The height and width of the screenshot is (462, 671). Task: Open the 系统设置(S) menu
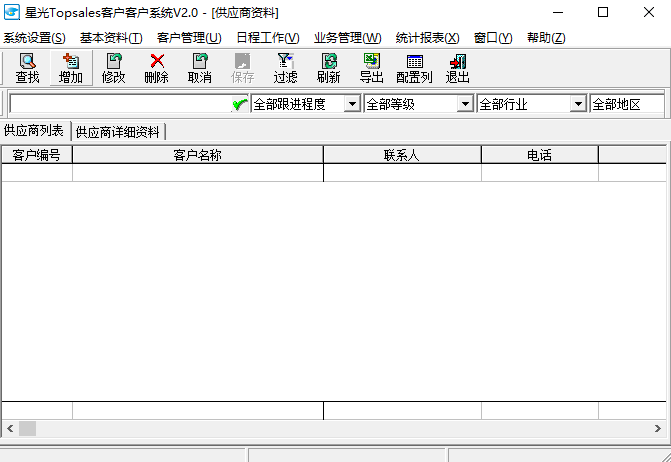34,38
